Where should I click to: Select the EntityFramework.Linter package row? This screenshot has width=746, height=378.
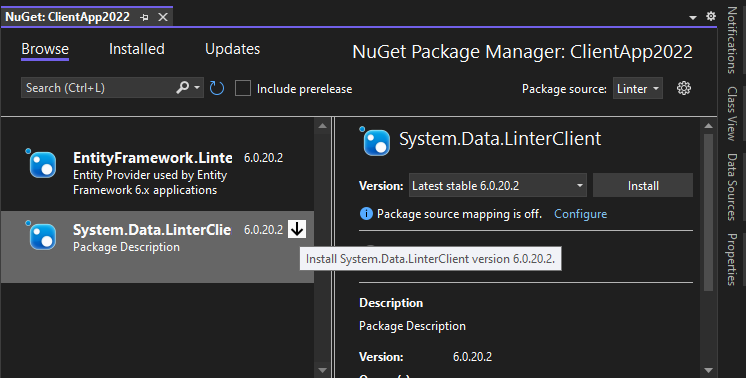point(157,174)
